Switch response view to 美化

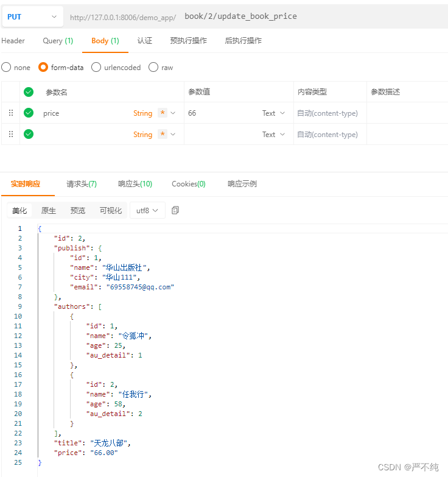click(19, 211)
